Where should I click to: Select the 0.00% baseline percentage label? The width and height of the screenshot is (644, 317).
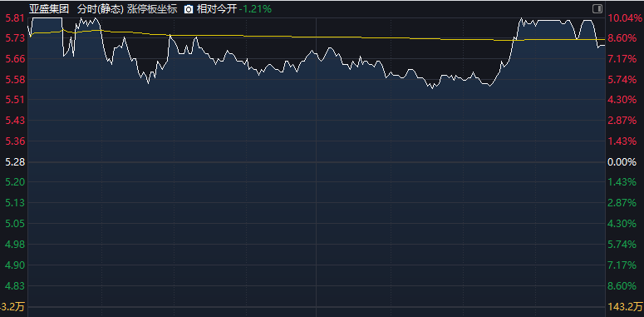pyautogui.click(x=622, y=162)
